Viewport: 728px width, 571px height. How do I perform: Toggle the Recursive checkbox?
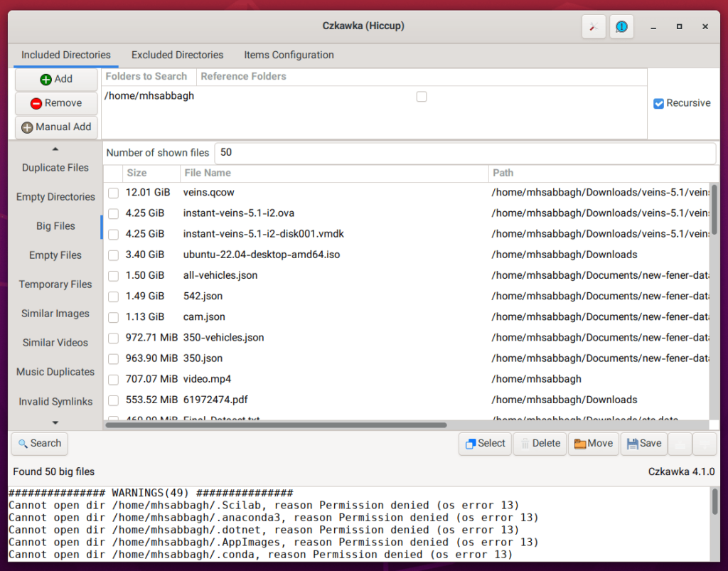[658, 104]
